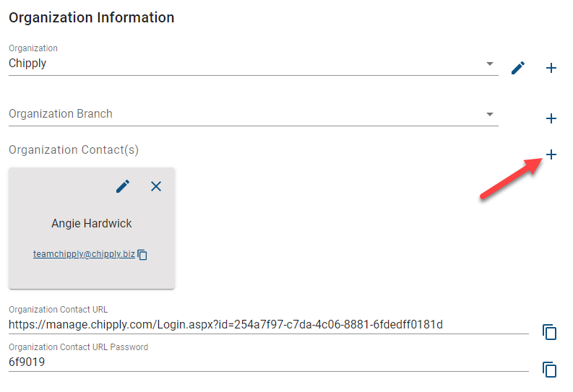Copy the Contact URL Password
The width and height of the screenshot is (573, 392).
pyautogui.click(x=549, y=370)
